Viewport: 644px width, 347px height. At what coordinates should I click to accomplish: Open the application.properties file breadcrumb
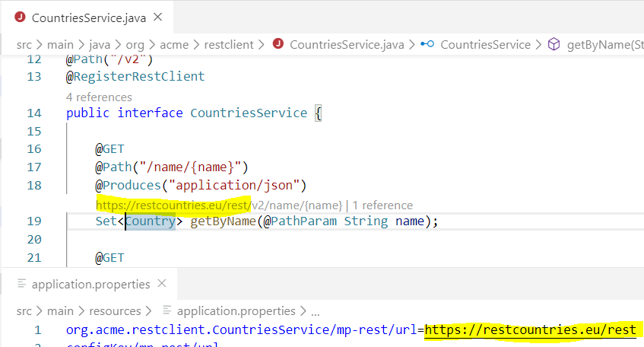(236, 311)
